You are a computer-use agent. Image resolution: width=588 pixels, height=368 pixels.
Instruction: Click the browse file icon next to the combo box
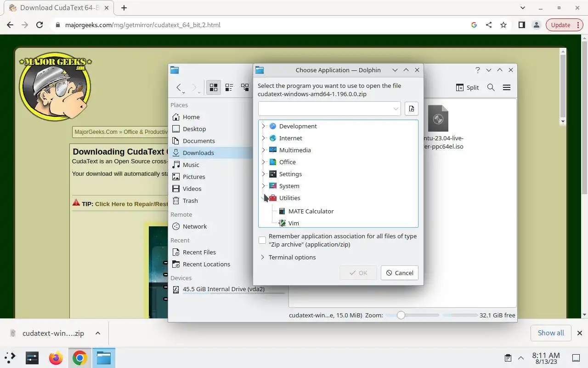[412, 109]
